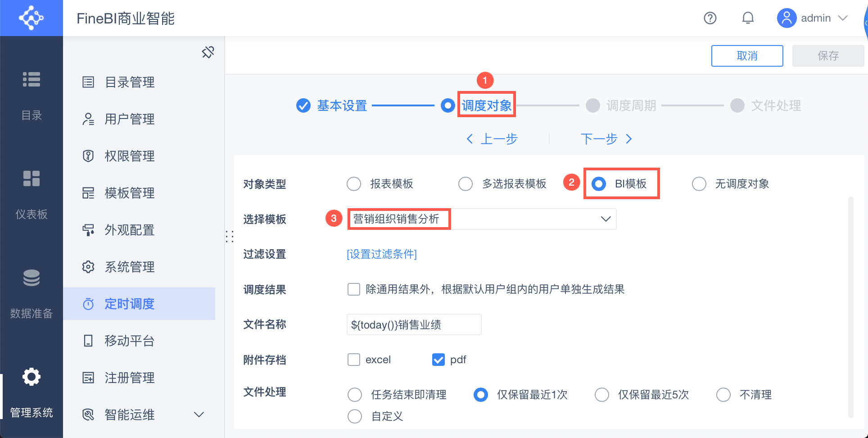Select the 报表模板 radio button

[x=354, y=184]
